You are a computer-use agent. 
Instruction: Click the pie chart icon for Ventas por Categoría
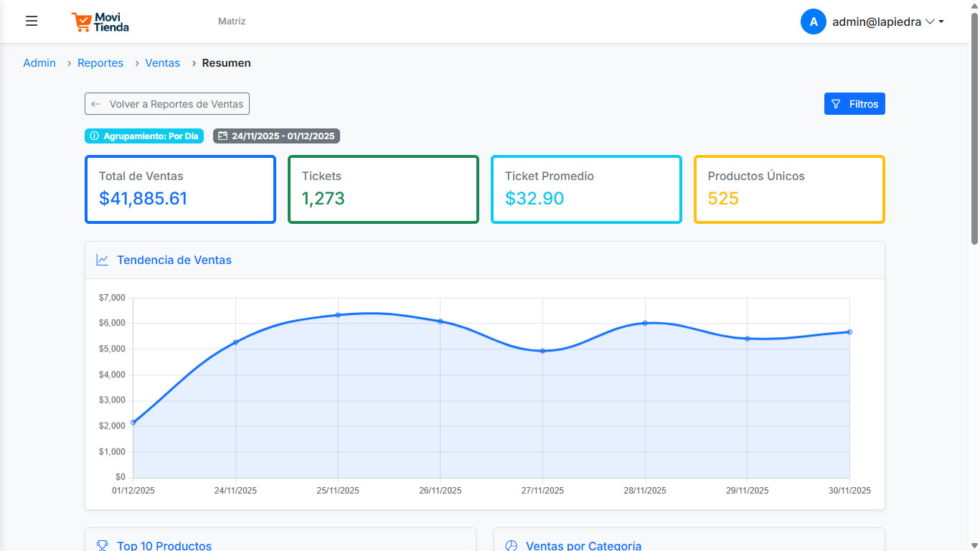tap(512, 546)
